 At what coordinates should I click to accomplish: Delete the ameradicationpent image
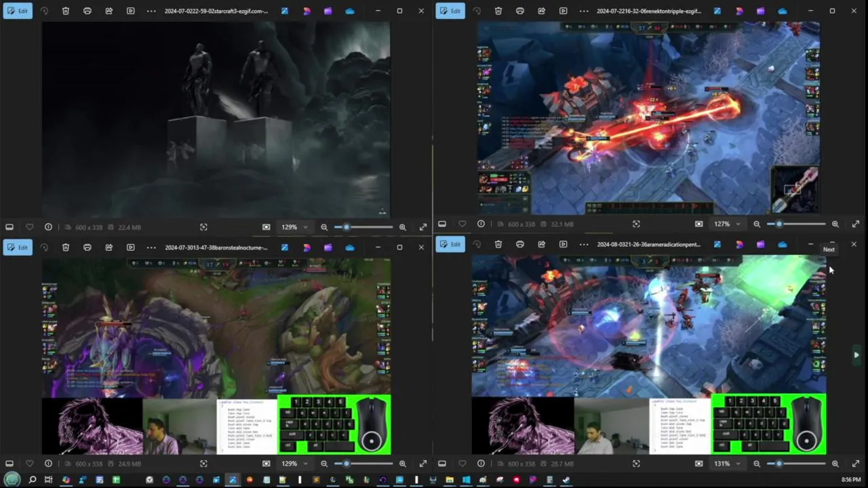[498, 244]
